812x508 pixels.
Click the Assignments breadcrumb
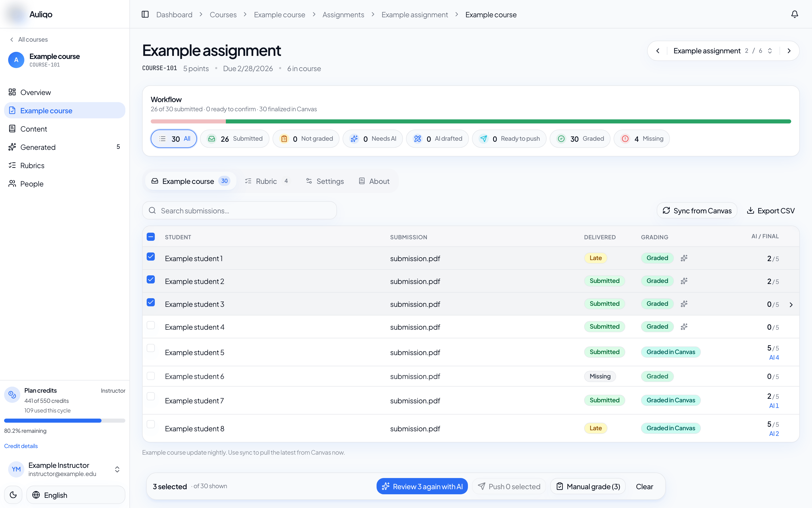(x=343, y=15)
